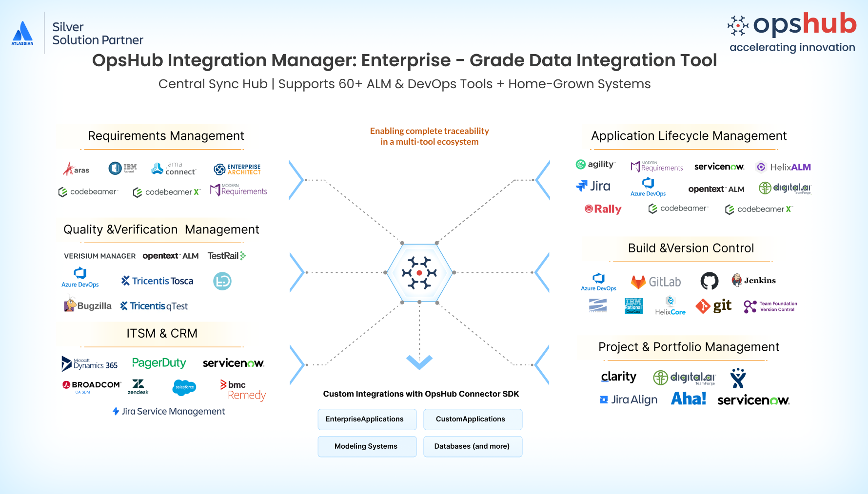Select the Bugzilla icon in Quality Management
868x494 pixels.
pos(87,305)
